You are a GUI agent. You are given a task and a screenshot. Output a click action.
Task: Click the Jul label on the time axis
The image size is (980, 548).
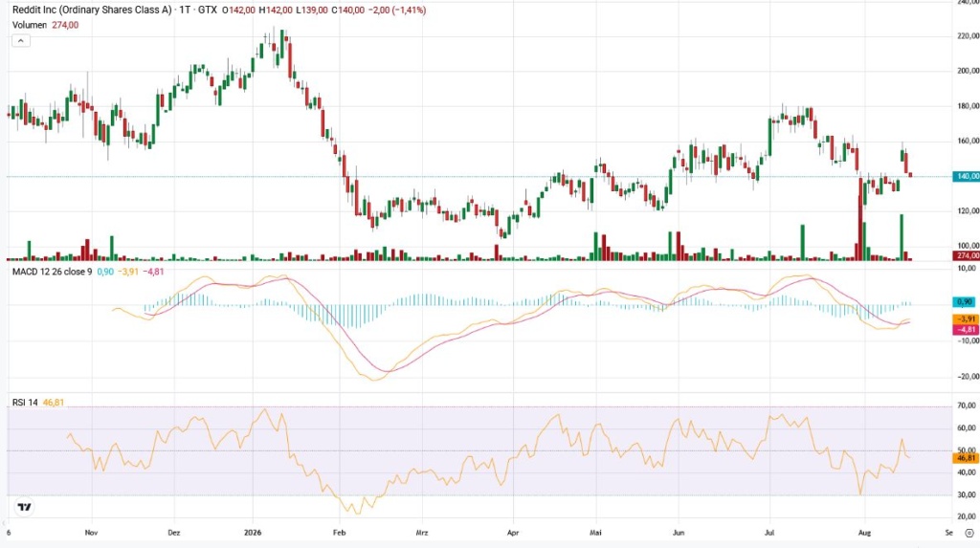pos(769,533)
